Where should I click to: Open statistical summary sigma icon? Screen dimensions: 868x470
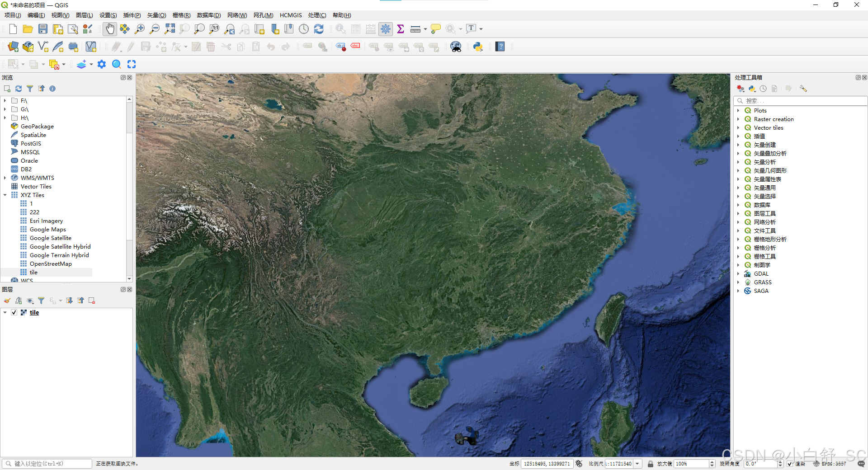coord(401,29)
